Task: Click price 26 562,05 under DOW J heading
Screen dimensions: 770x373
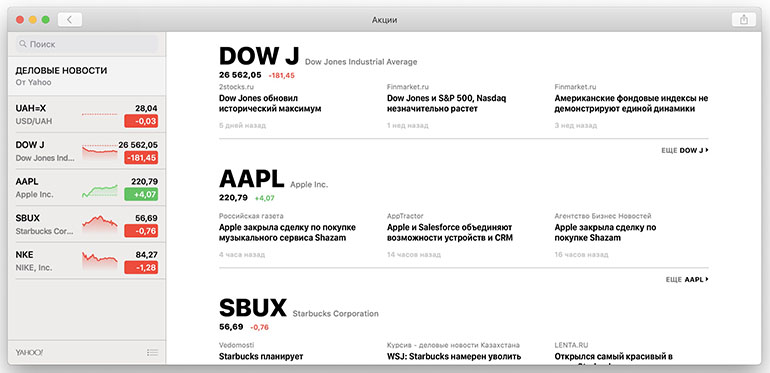Action: tap(240, 75)
